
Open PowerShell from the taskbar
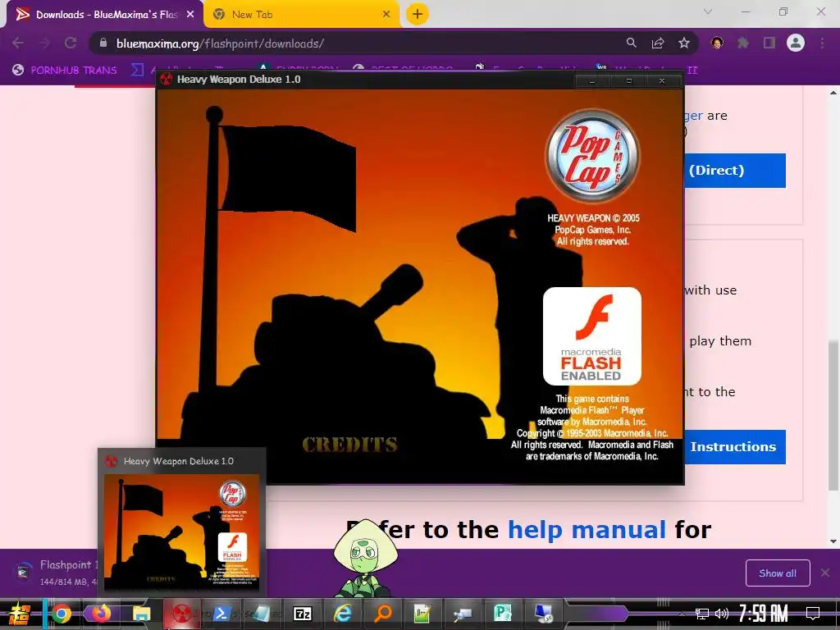221,614
